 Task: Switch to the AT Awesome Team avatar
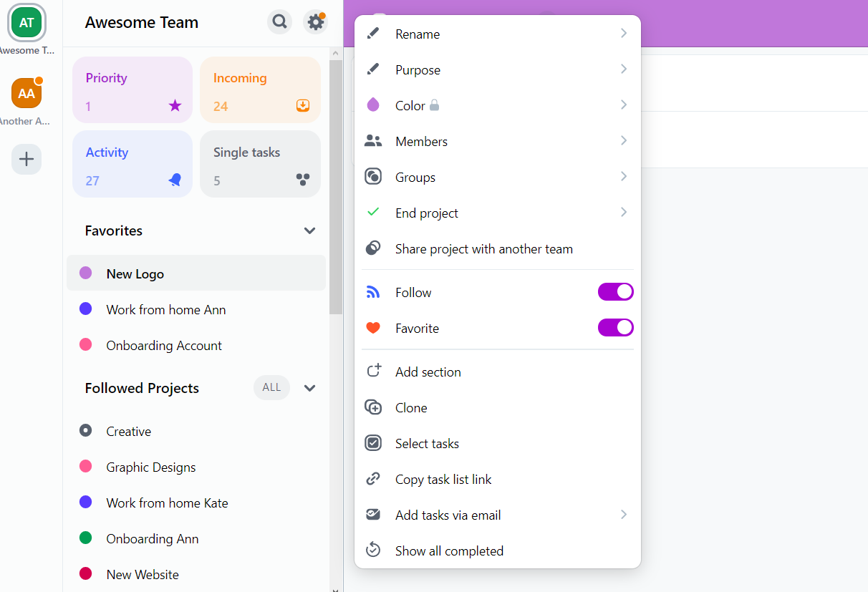[x=26, y=22]
